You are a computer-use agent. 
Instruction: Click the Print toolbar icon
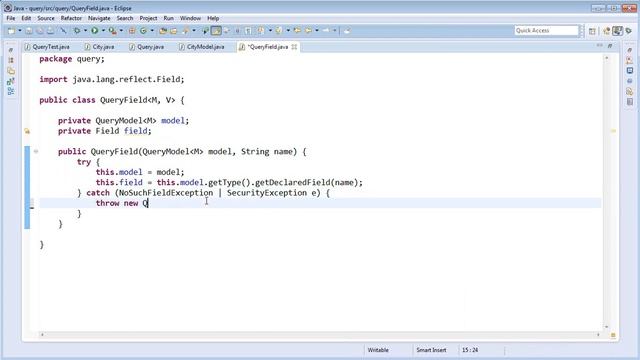point(50,31)
